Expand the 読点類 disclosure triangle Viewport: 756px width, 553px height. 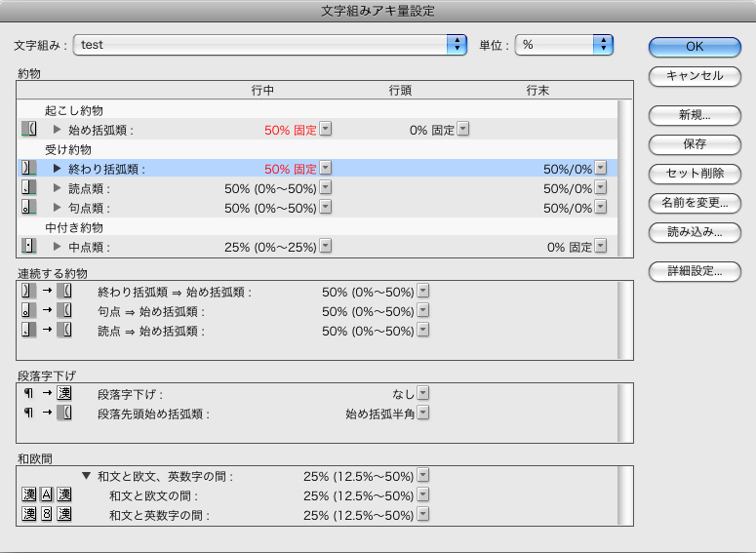point(57,188)
